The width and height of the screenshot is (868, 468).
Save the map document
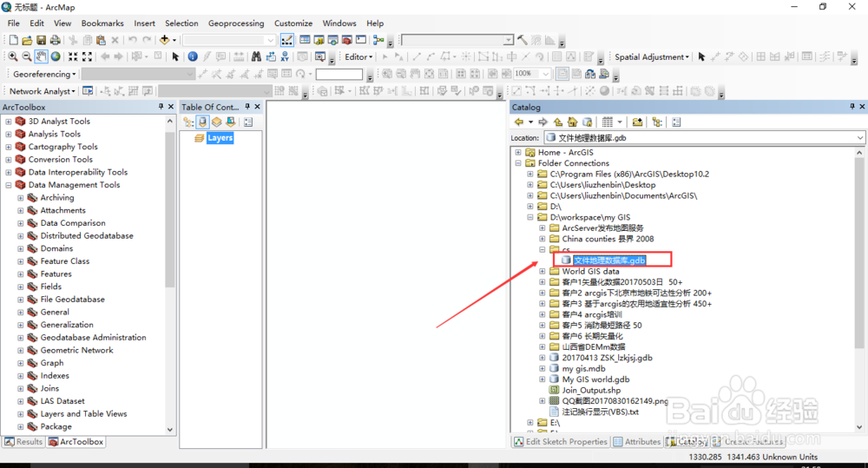tap(41, 40)
